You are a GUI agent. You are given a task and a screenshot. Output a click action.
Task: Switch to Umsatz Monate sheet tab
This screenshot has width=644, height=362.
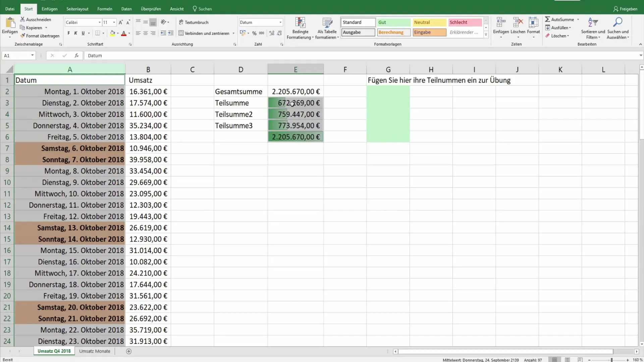(95, 351)
